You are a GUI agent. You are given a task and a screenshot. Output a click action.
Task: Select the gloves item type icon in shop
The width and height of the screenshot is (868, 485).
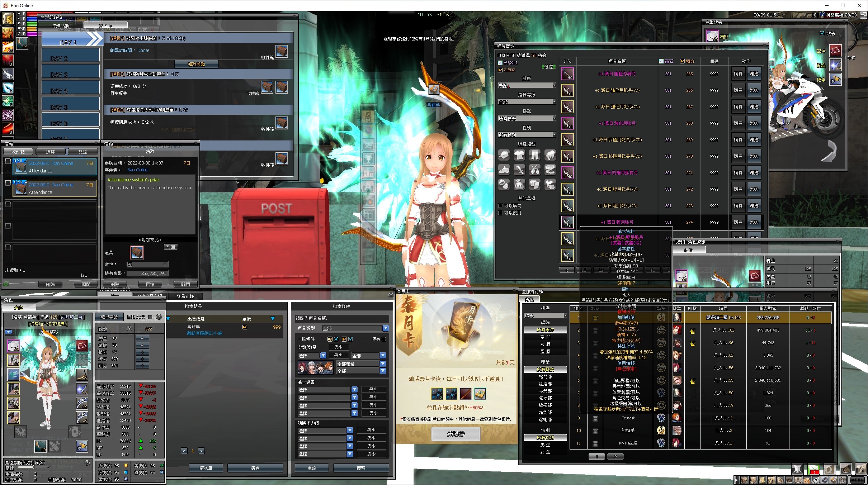(x=550, y=155)
